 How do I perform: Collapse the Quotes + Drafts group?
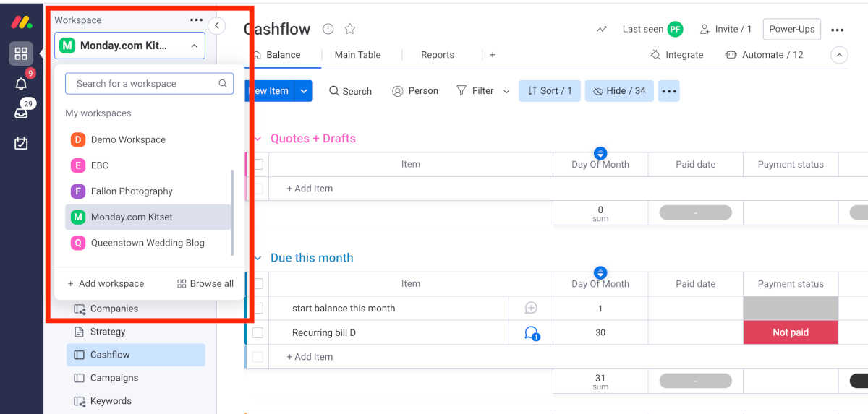pos(257,139)
